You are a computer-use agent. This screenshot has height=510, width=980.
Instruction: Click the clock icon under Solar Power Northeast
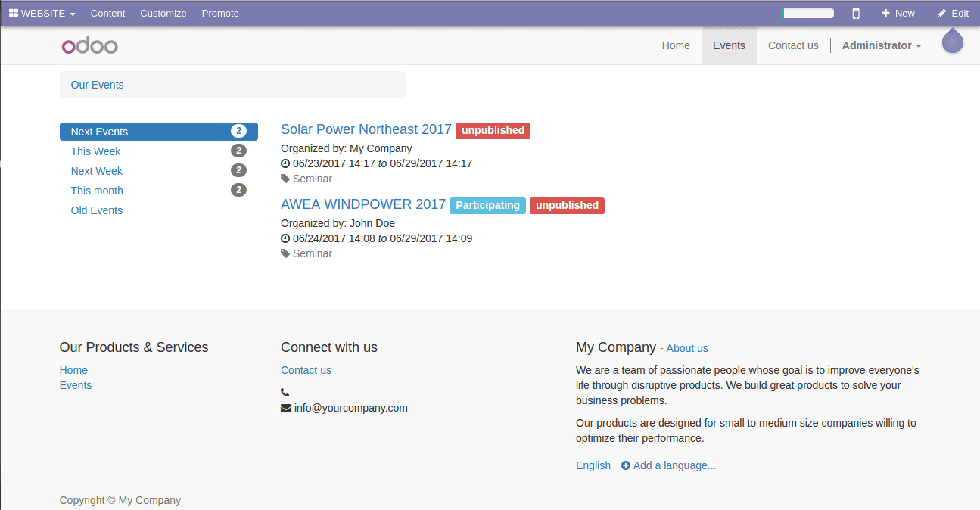point(285,163)
